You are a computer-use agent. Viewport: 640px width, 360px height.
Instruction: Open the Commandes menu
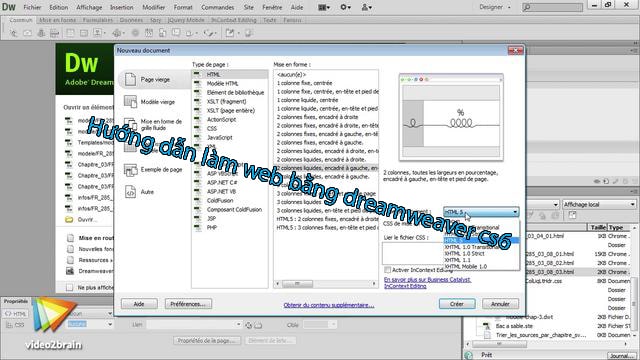tap(218, 7)
